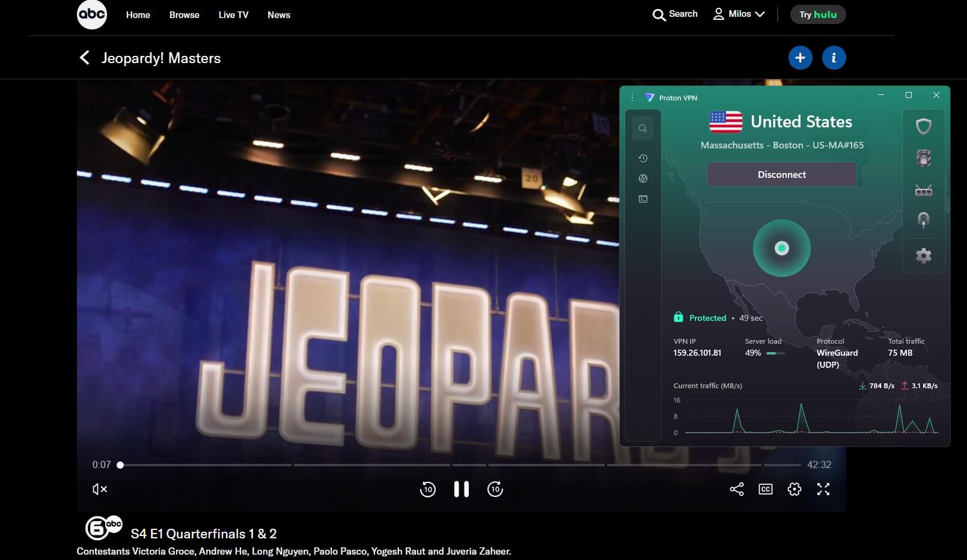Click the 0:07 elapsed time
This screenshot has height=560, width=967.
(102, 464)
